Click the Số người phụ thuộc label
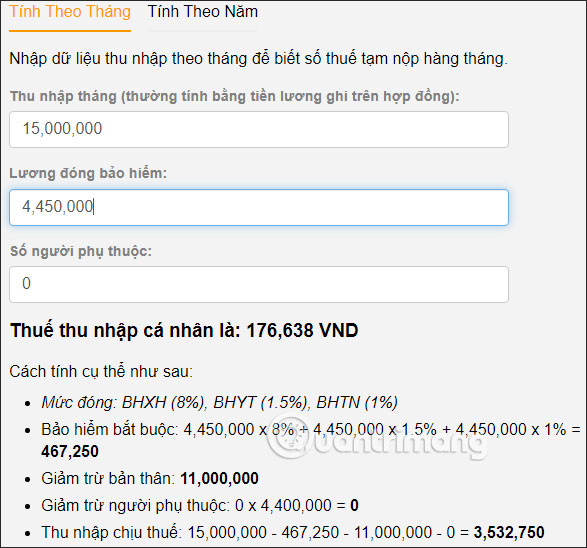 click(81, 251)
